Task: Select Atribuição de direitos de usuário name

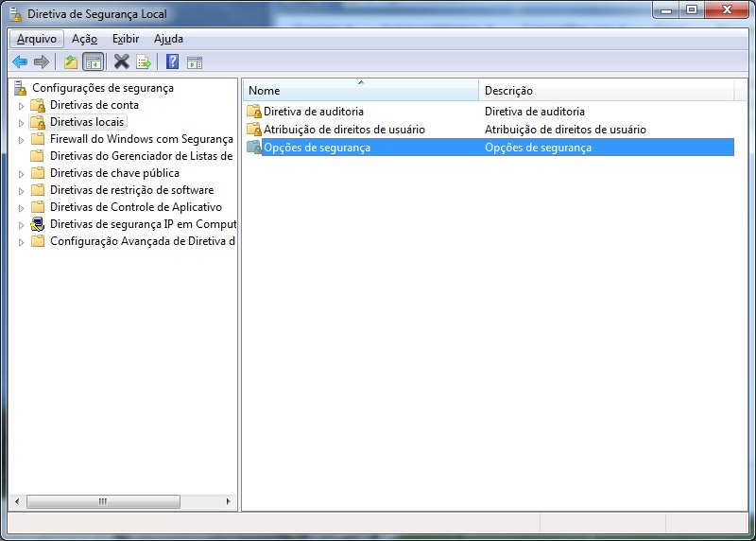Action: pyautogui.click(x=344, y=130)
